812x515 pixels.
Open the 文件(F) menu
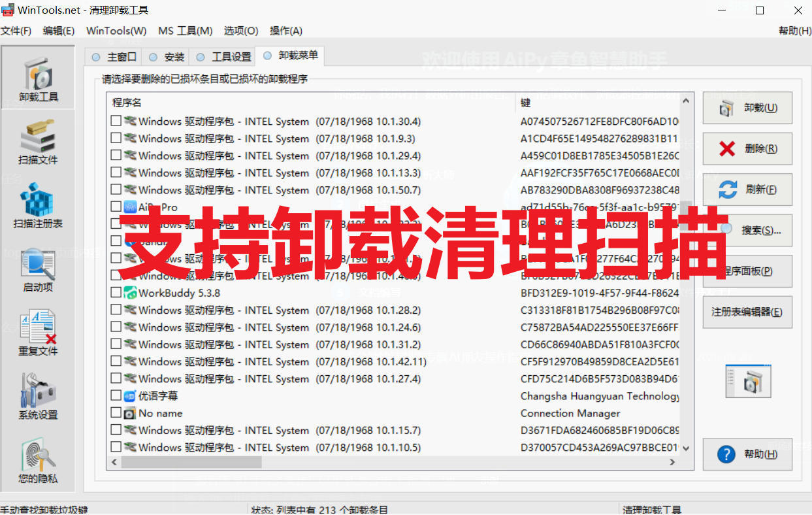[x=16, y=31]
